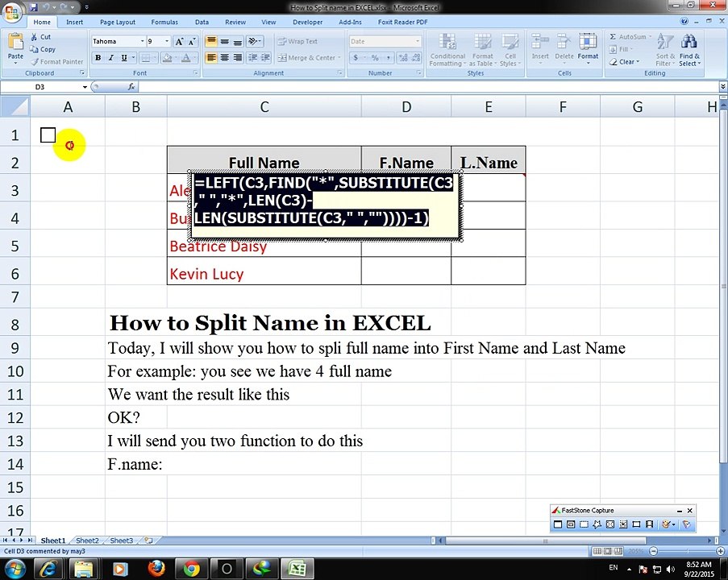The width and height of the screenshot is (728, 580).
Task: Open Firefox from the taskbar
Action: (x=156, y=569)
